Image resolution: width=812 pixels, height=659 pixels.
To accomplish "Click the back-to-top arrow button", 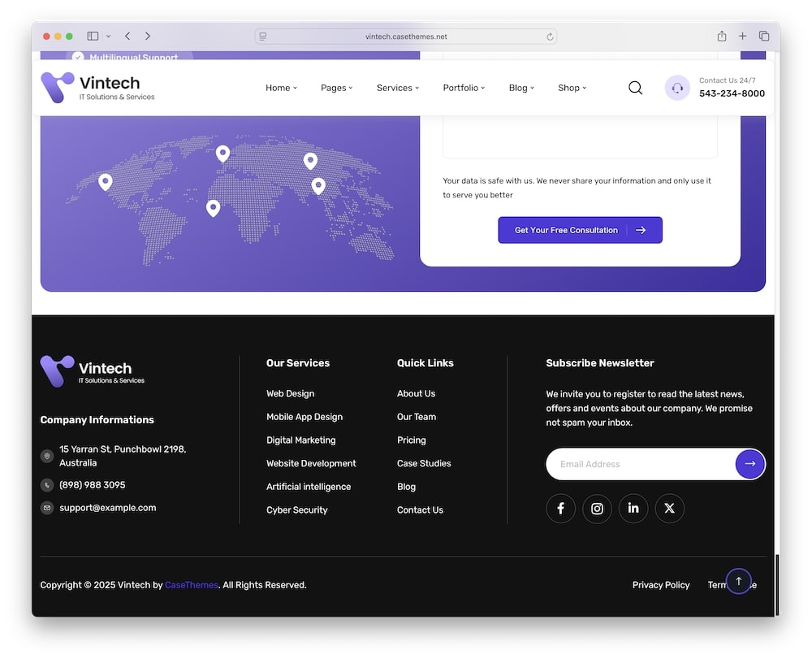I will pyautogui.click(x=738, y=581).
